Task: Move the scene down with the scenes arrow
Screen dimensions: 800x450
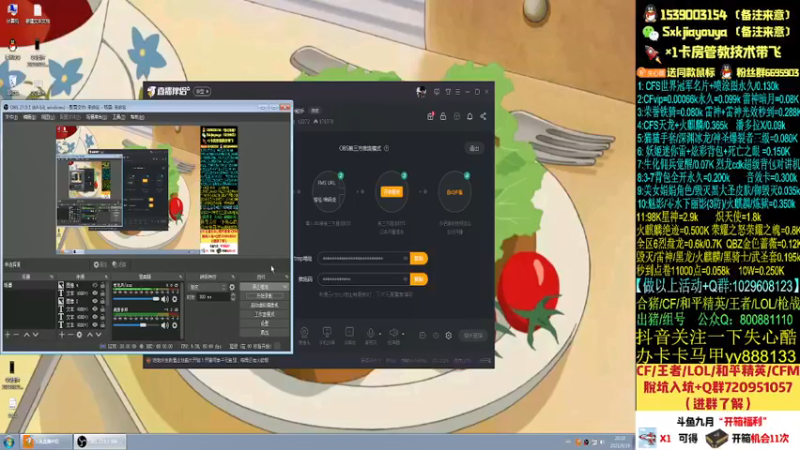Action: click(35, 335)
